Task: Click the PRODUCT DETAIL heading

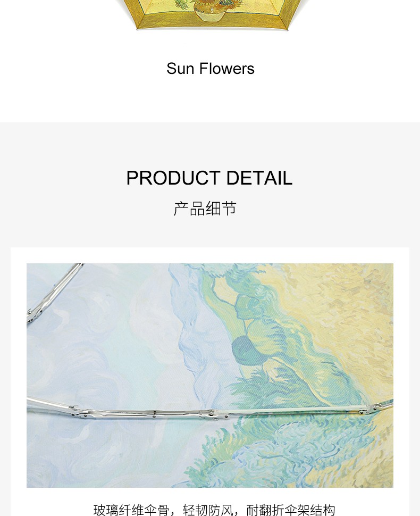Action: point(209,178)
